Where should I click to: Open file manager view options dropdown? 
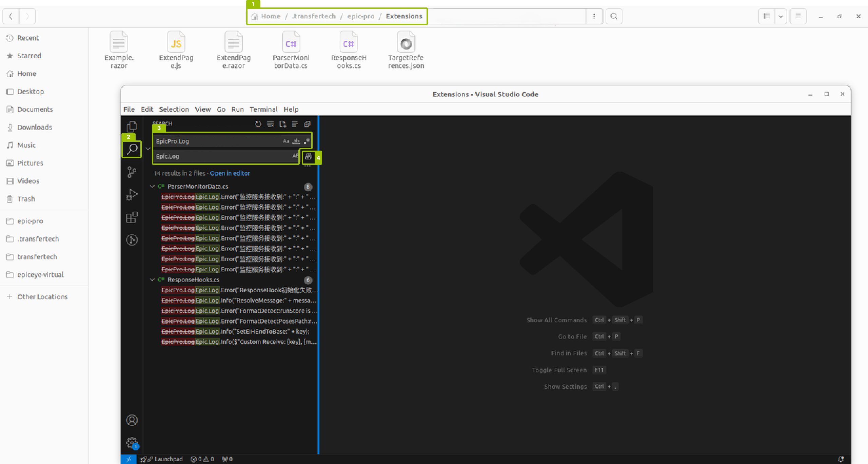(x=781, y=16)
